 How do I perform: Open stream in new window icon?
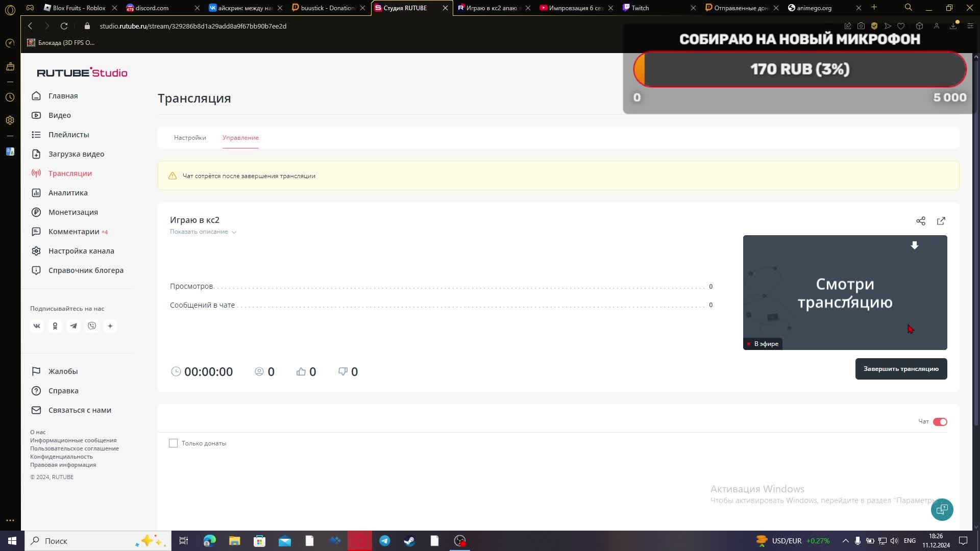[941, 221]
